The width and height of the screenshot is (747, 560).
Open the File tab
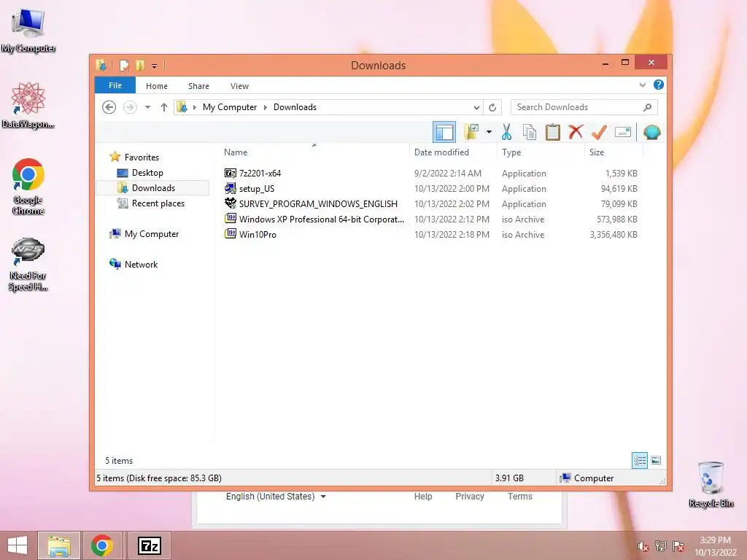(x=115, y=85)
